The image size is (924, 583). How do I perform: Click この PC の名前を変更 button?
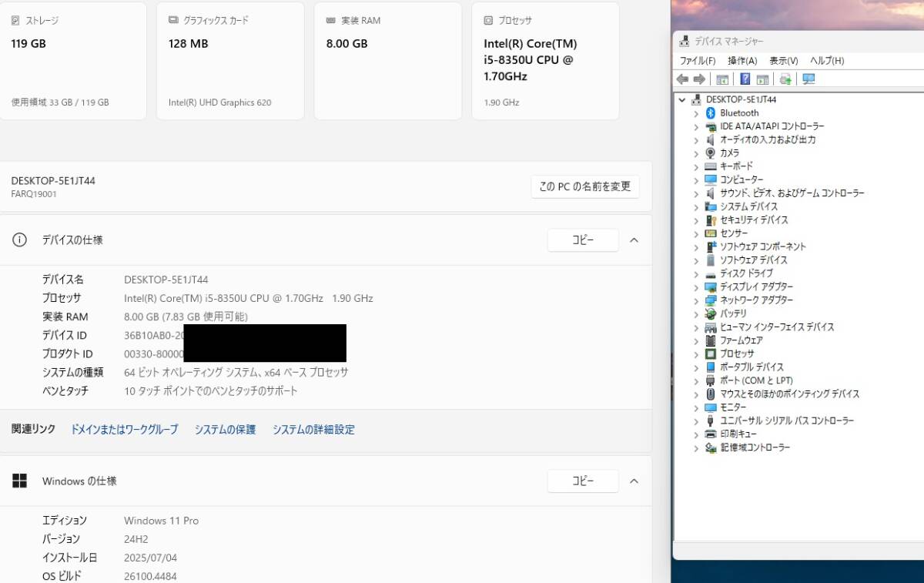pyautogui.click(x=585, y=186)
